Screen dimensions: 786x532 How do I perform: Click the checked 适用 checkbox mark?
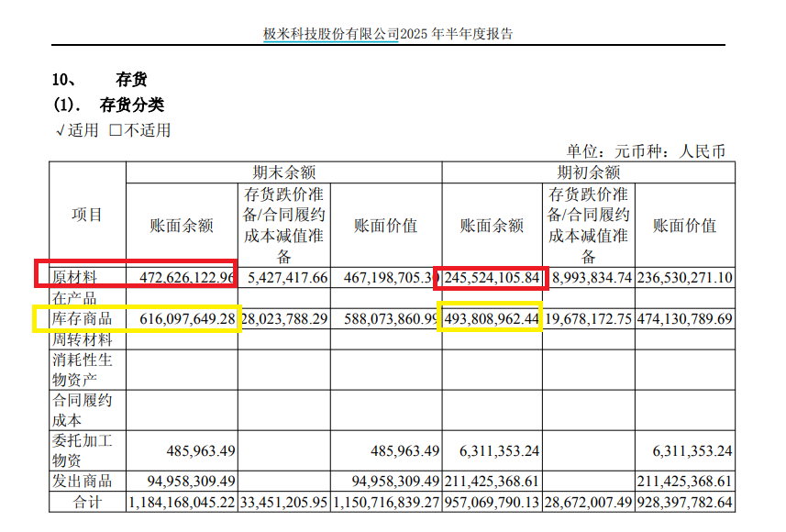point(61,131)
